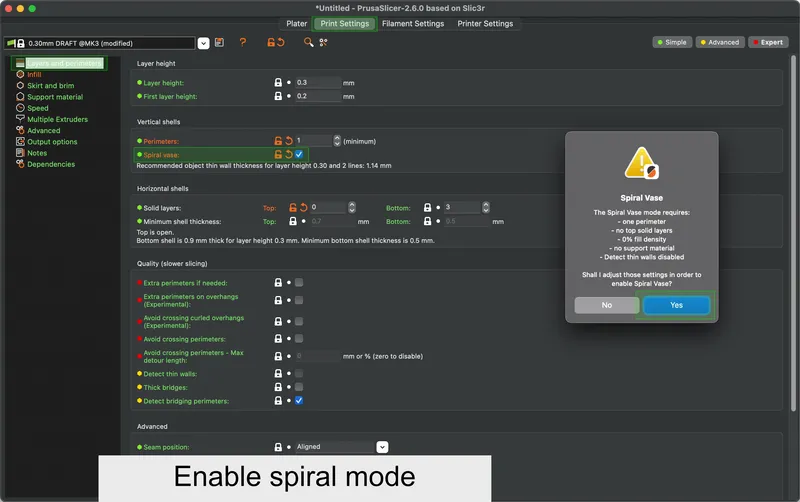The image size is (800, 502).
Task: Open the help question mark icon
Action: 243,42
